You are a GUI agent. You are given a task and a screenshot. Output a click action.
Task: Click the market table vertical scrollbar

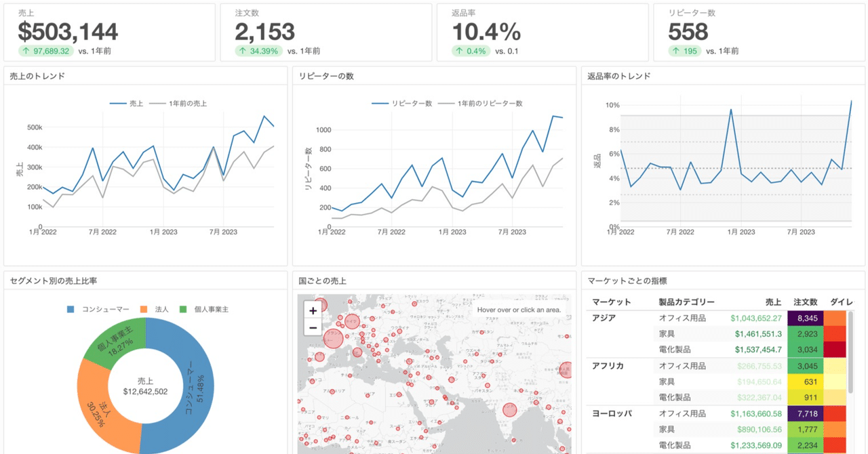click(850, 352)
